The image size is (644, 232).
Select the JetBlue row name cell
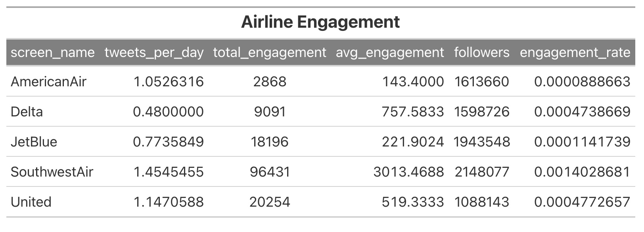(x=34, y=142)
